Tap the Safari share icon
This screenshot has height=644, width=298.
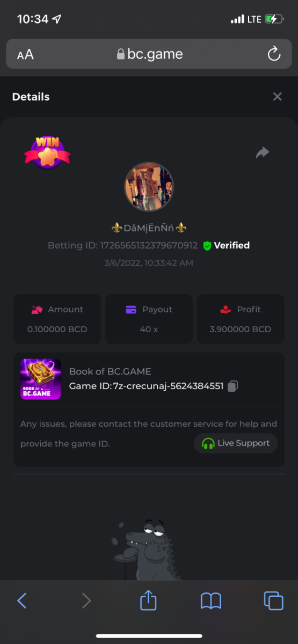(x=148, y=600)
